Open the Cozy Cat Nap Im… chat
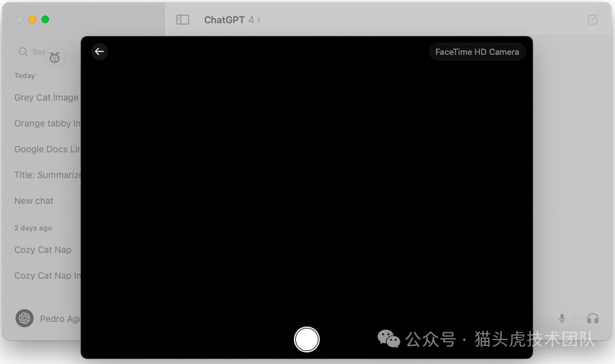 [47, 276]
